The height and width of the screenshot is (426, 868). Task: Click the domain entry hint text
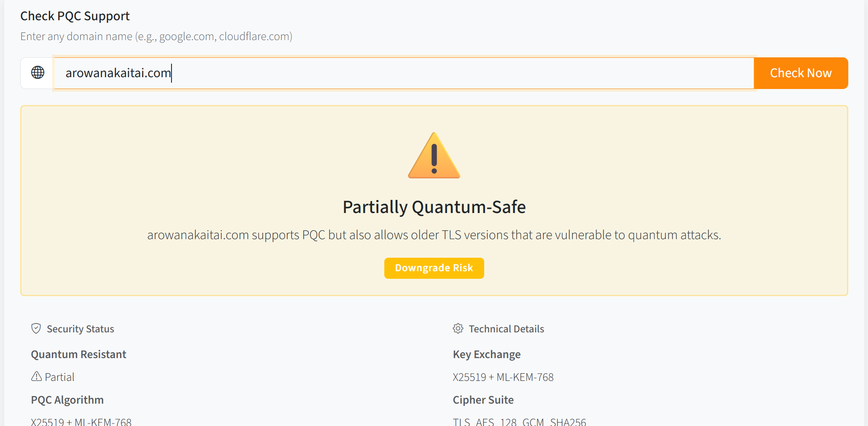pyautogui.click(x=156, y=36)
